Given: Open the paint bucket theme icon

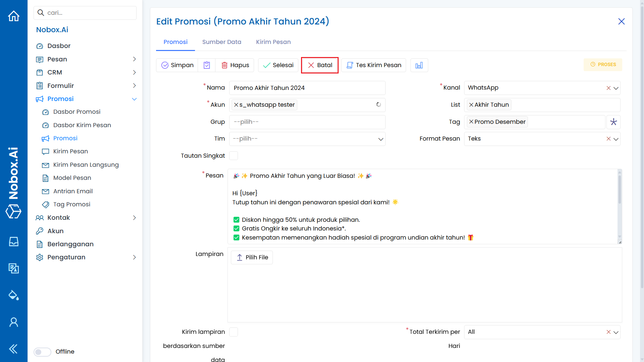Looking at the screenshot, I should pos(14,295).
